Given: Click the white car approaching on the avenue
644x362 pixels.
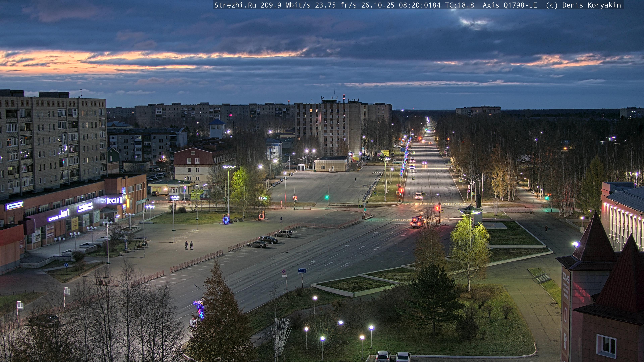Looking at the screenshot, I should coord(418,196).
